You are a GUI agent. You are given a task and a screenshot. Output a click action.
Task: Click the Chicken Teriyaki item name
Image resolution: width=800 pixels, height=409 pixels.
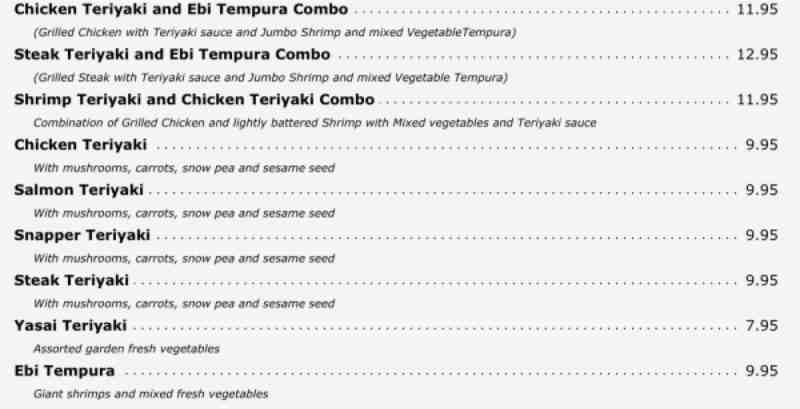point(81,145)
